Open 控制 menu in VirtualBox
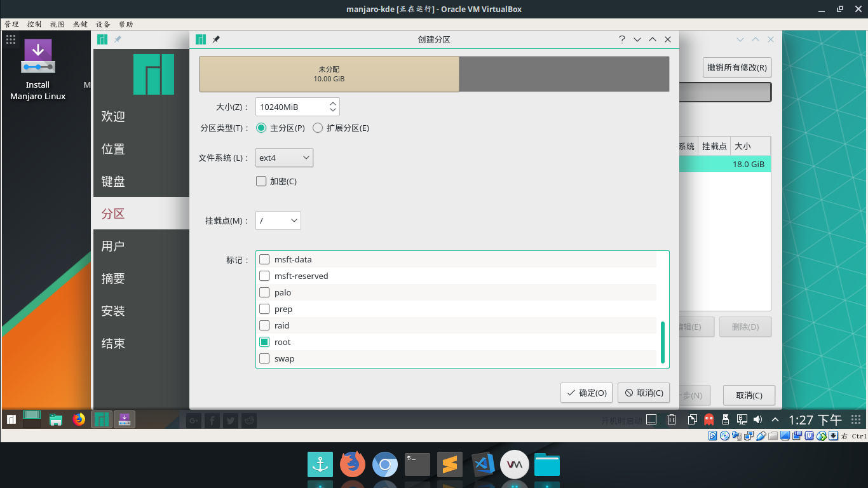 (34, 24)
